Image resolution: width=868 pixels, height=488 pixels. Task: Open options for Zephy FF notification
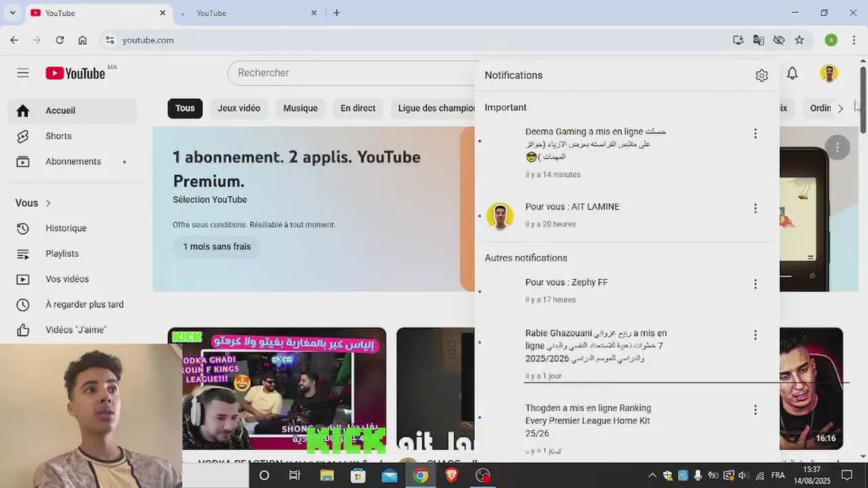pos(755,284)
